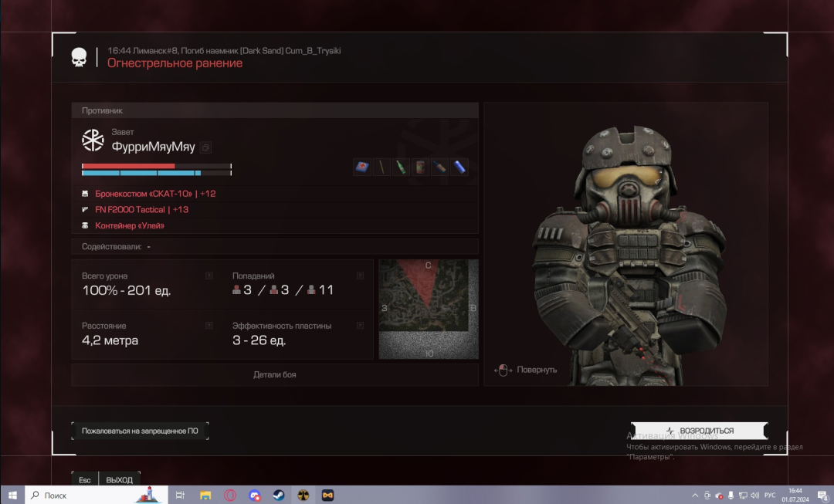
Task: Click the cloud sync error tray icon
Action: [719, 496]
